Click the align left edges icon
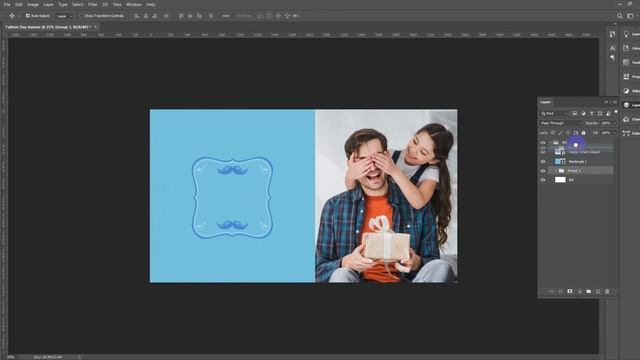The image size is (640, 360). 137,16
